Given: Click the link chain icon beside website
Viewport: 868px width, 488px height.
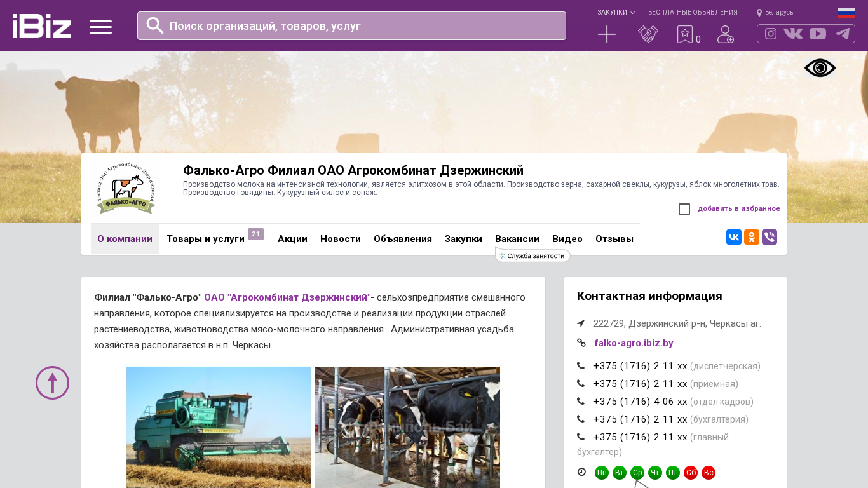Looking at the screenshot, I should coord(581,343).
